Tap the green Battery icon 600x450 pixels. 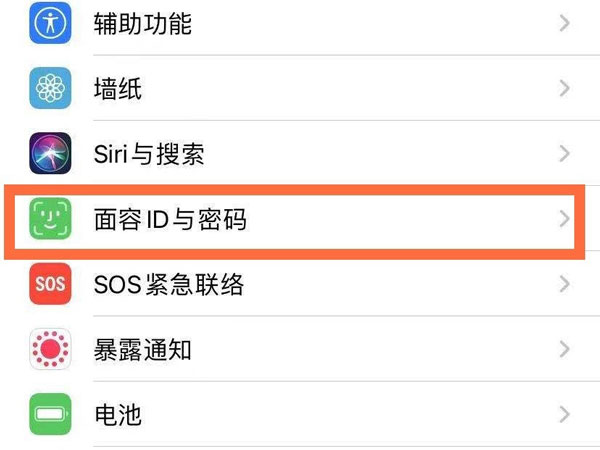pyautogui.click(x=50, y=414)
